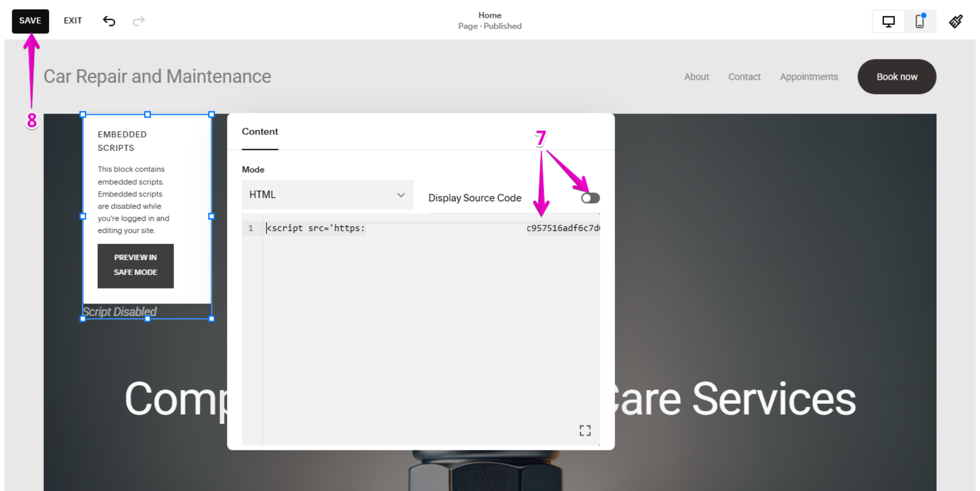Grab top-left resize handle of block
The image size is (980, 491).
click(x=83, y=115)
